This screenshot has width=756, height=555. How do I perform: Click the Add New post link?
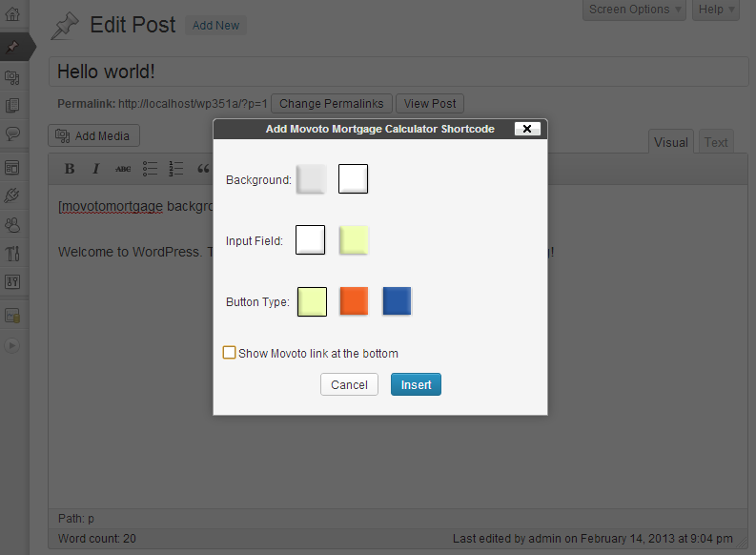point(215,25)
